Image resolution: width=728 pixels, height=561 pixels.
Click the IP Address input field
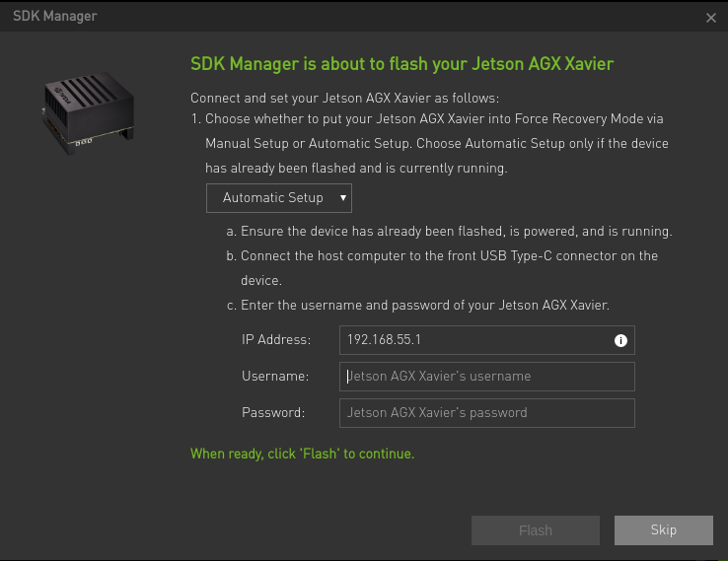(473, 340)
